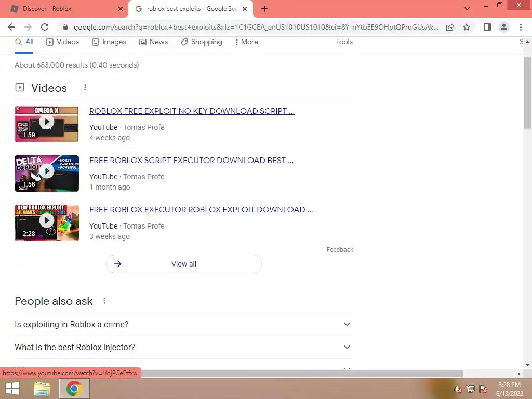
Task: Open the search Tools options
Action: pyautogui.click(x=344, y=42)
